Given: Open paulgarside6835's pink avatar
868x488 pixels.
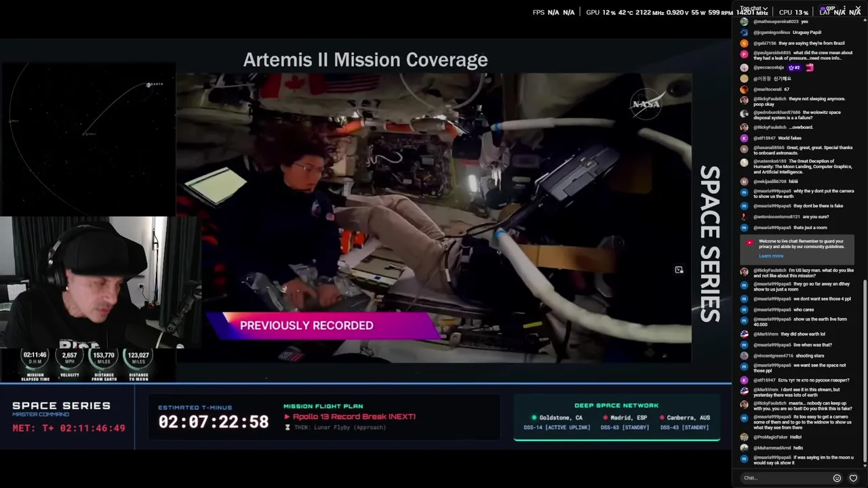Looking at the screenshot, I should pos(745,54).
